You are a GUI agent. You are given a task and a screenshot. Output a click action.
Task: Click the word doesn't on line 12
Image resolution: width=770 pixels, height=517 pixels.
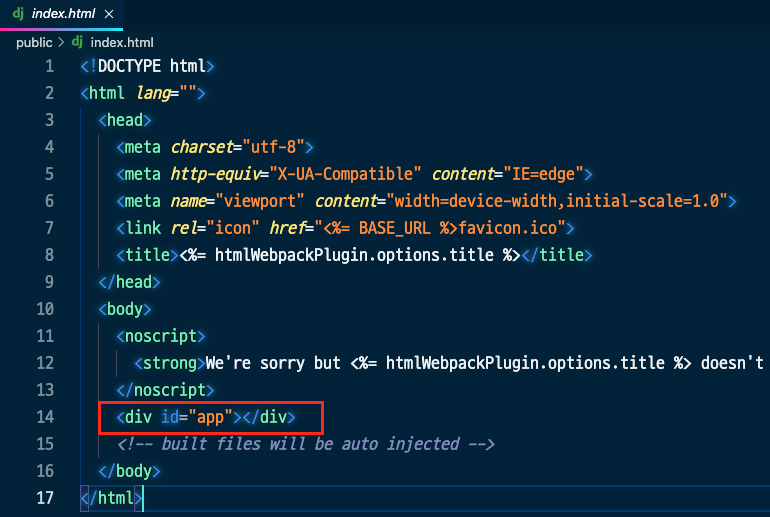pos(732,363)
